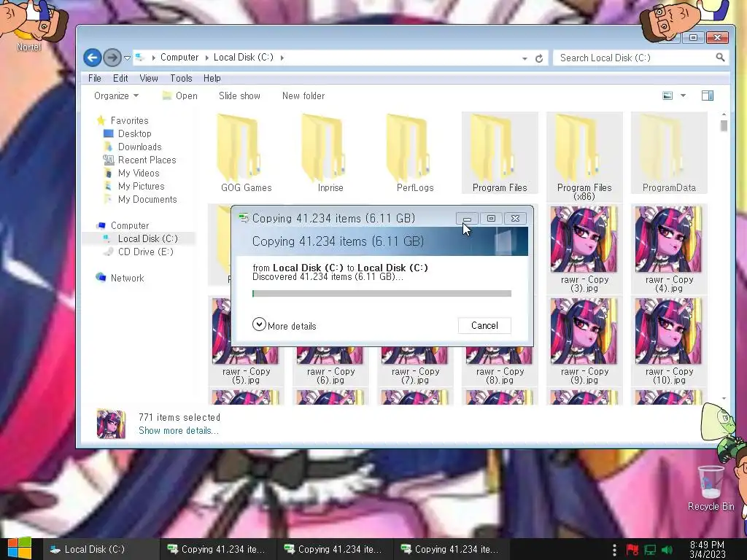Expand the Organize dropdown
This screenshot has width=747, height=560.
[116, 96]
